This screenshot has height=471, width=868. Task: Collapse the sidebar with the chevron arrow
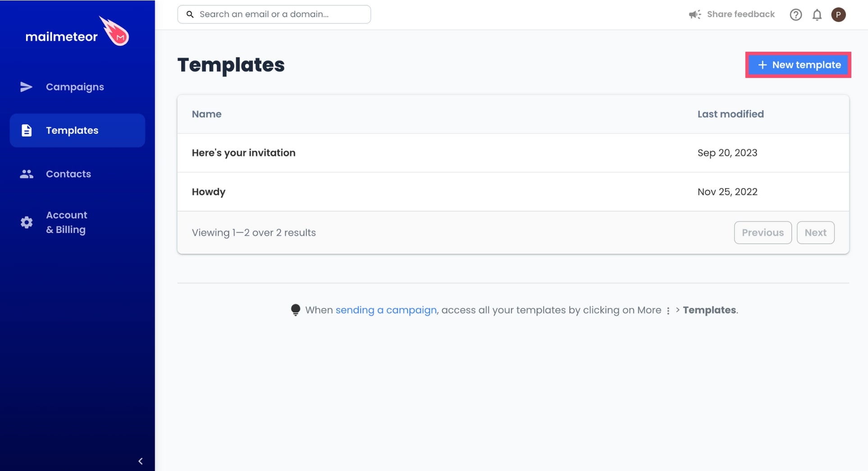(140, 461)
